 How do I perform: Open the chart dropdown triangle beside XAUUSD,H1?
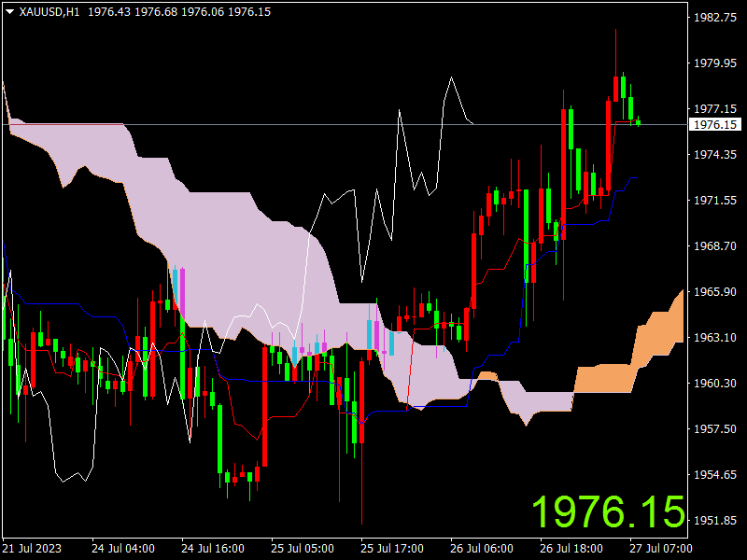coord(9,12)
